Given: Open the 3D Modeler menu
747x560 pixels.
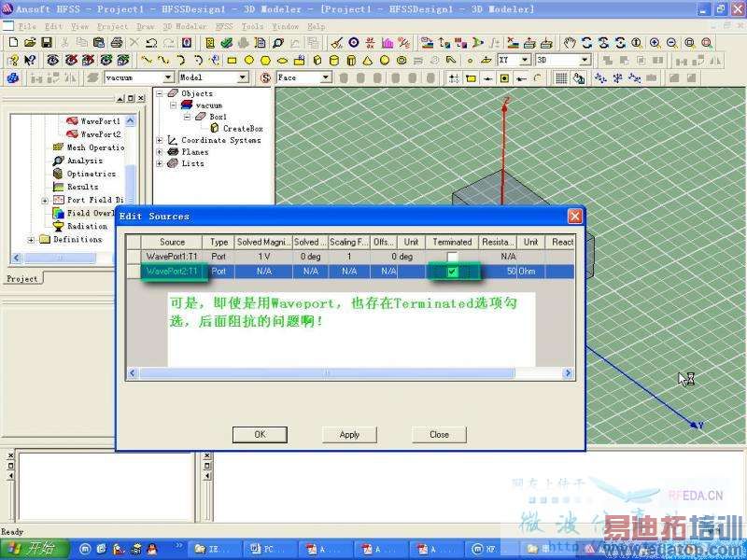Looking at the screenshot, I should [185, 26].
